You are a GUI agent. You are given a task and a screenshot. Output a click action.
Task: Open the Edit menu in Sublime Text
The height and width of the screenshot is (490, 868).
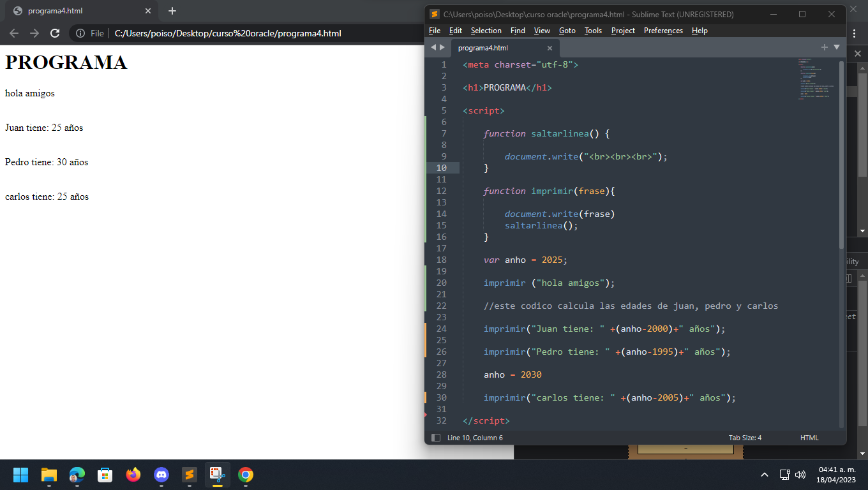point(456,31)
